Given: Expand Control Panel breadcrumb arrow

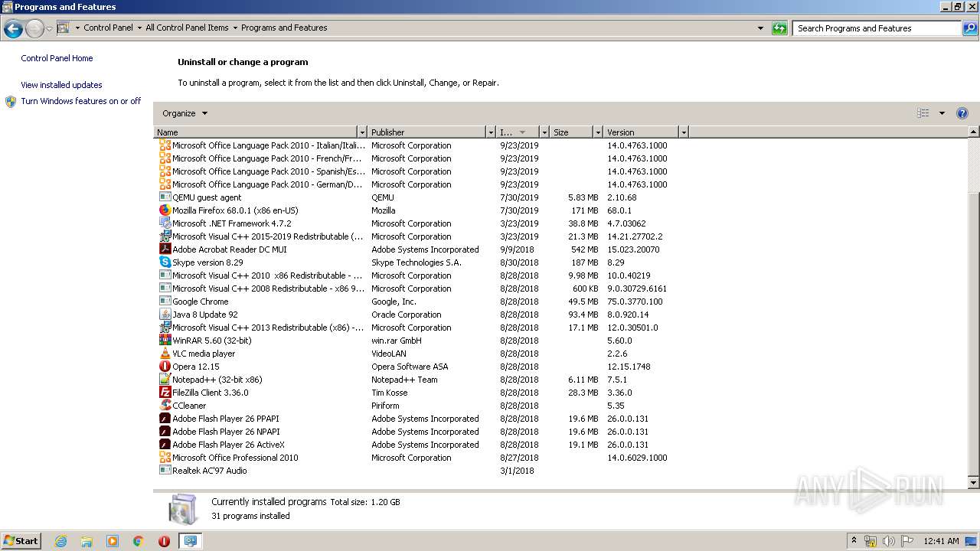Looking at the screenshot, I should click(139, 28).
